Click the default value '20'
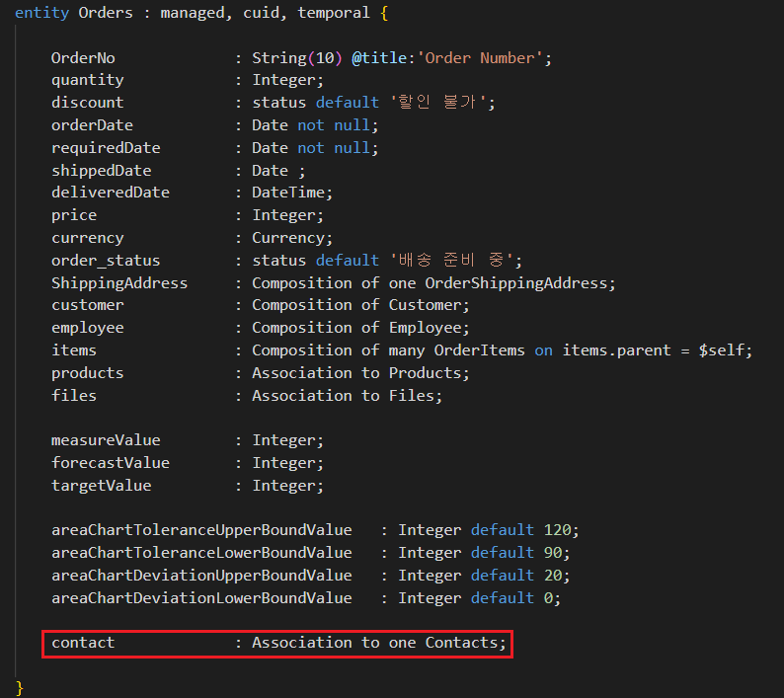784x698 pixels. 553,576
